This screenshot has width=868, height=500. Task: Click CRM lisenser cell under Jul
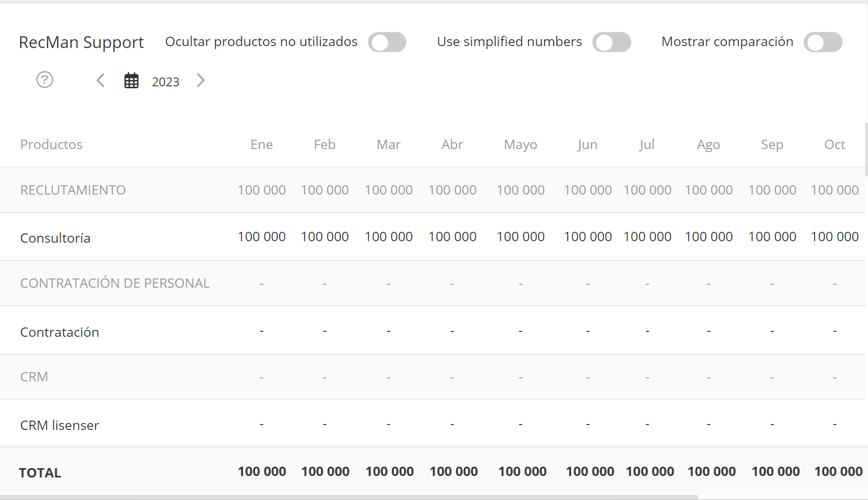click(647, 425)
